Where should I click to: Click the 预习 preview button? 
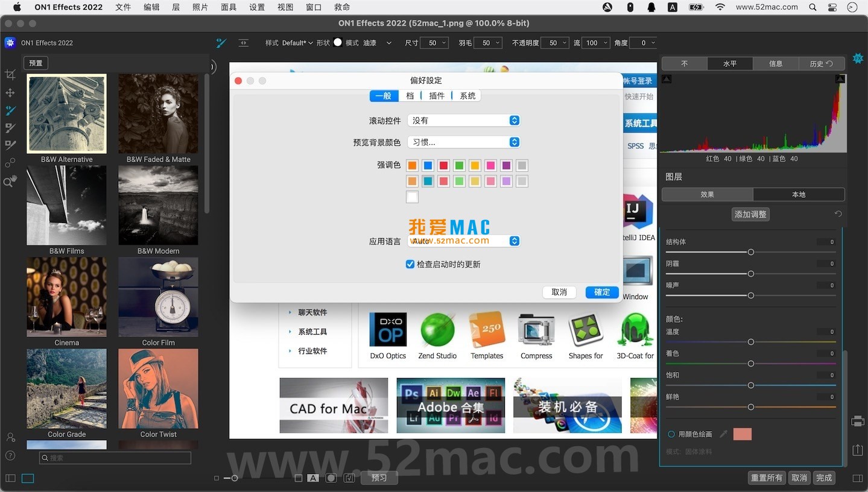pos(379,478)
